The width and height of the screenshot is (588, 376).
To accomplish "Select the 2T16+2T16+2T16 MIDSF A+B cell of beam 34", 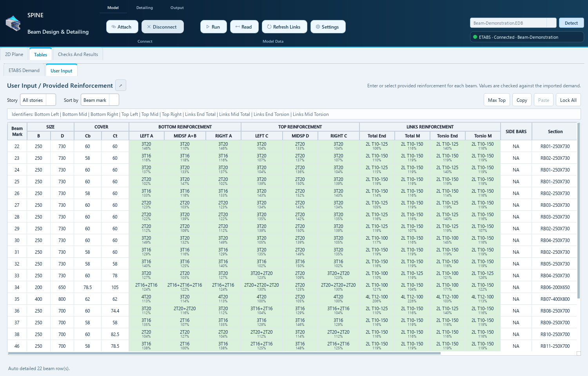I will [185, 287].
